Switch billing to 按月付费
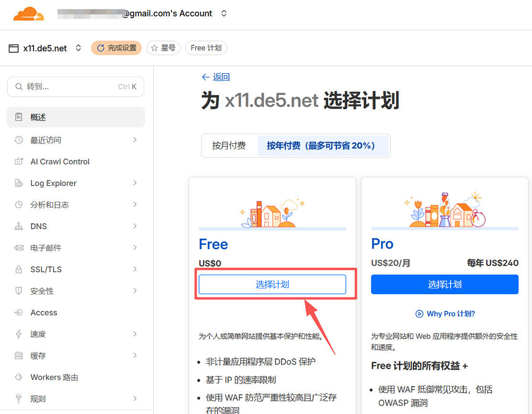Viewport: 532px width, 414px height. point(229,146)
